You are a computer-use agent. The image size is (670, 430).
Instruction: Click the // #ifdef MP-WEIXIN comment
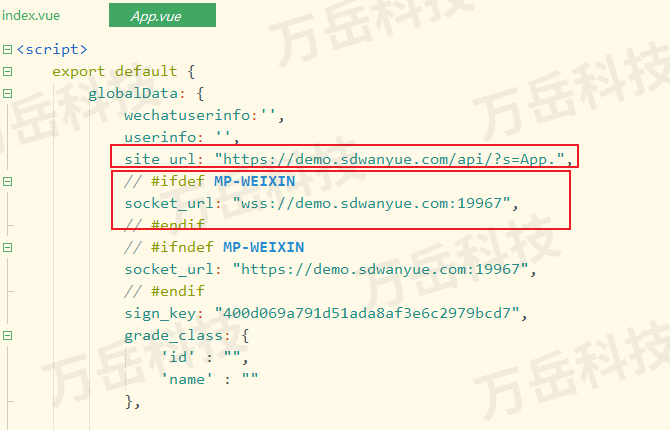(x=209, y=181)
